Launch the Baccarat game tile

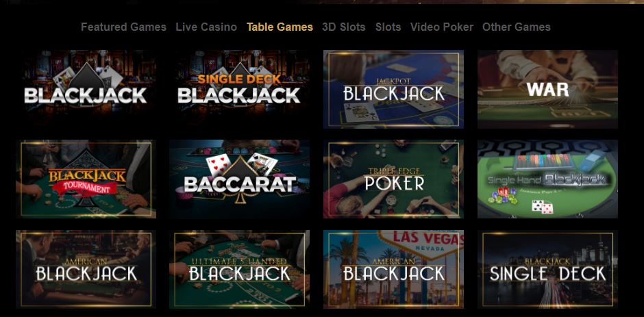click(240, 179)
